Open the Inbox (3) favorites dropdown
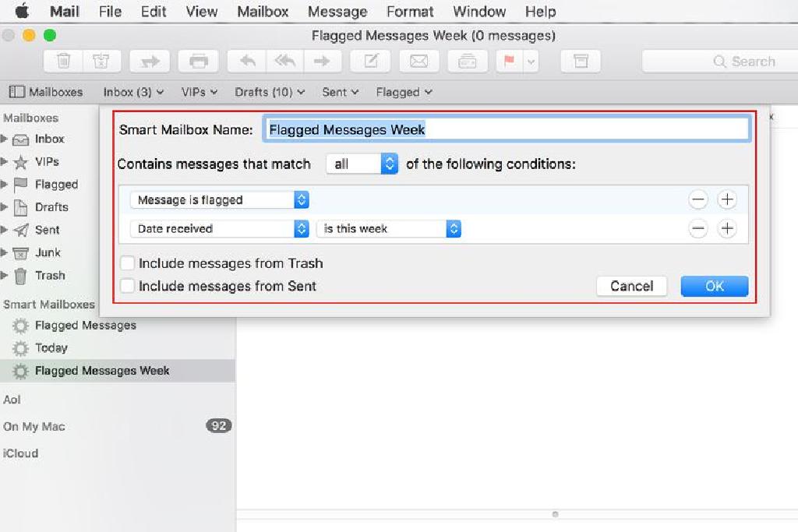Image resolution: width=798 pixels, height=532 pixels. (x=133, y=92)
